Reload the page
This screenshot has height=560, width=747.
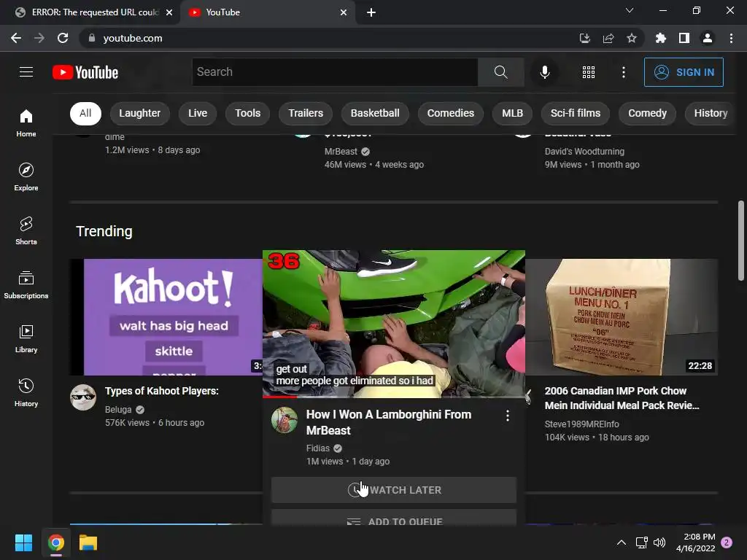click(x=63, y=38)
